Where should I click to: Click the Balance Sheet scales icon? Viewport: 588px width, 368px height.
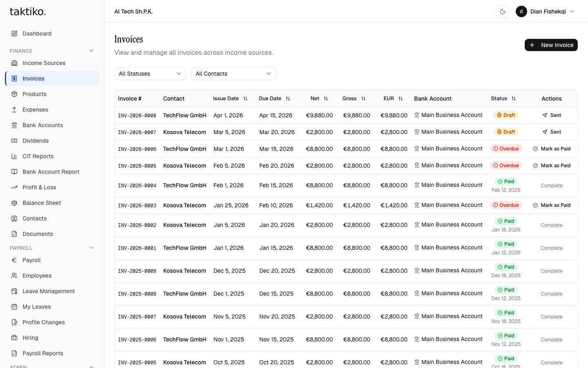(x=14, y=203)
